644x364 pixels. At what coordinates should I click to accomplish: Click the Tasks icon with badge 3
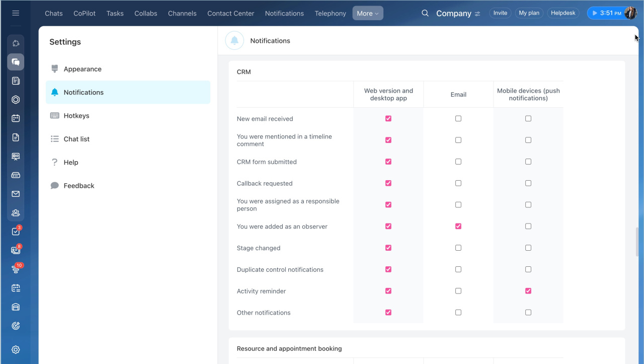click(16, 232)
